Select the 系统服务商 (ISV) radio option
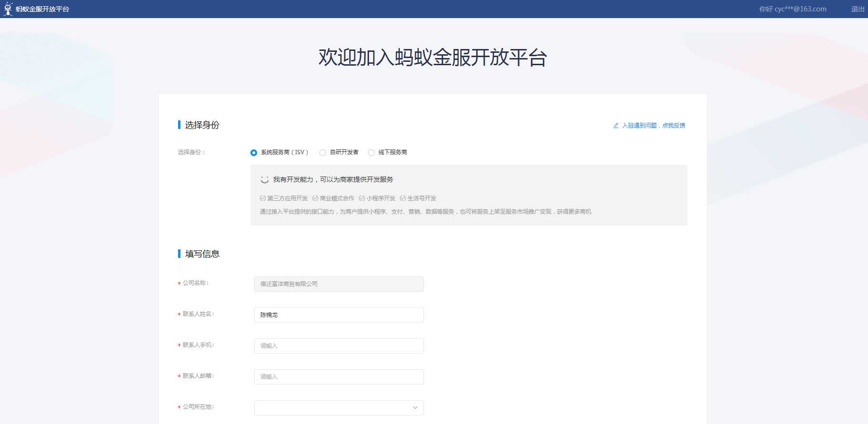The height and width of the screenshot is (424, 868). click(254, 153)
